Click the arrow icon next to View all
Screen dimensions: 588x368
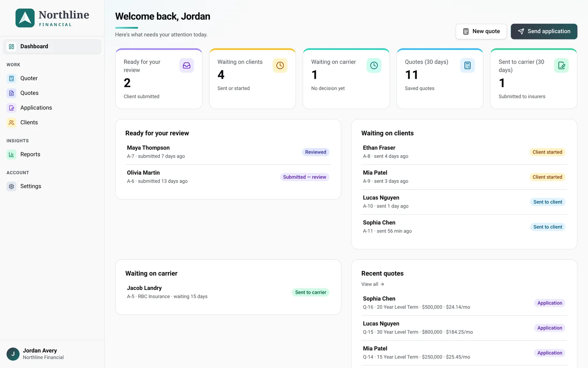point(382,284)
